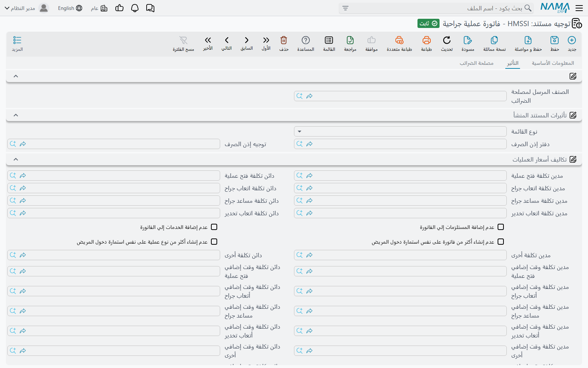The height and width of the screenshot is (368, 588).
Task: Switch to المعلومات الأساسية tab
Action: 553,63
